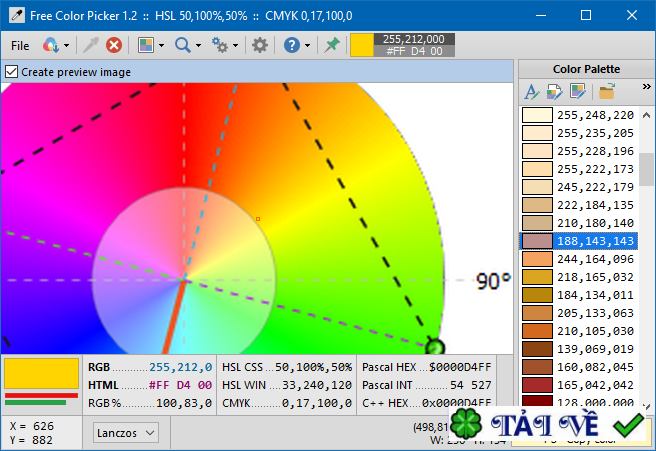Click the red cancel X icon
The width and height of the screenshot is (656, 451).
114,45
